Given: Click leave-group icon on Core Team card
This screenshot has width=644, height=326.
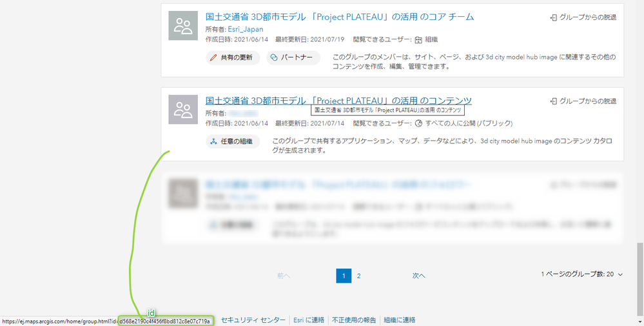Looking at the screenshot, I should (554, 17).
